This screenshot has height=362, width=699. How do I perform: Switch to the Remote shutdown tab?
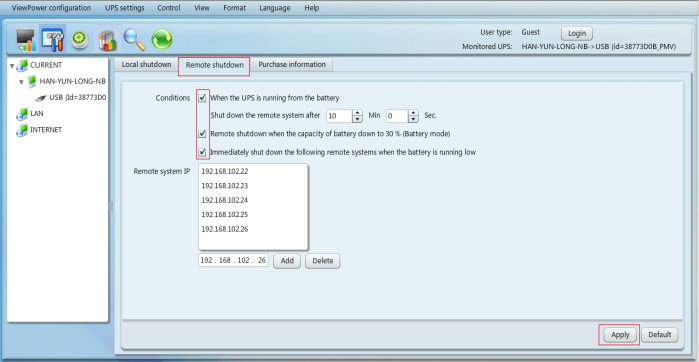tap(214, 66)
